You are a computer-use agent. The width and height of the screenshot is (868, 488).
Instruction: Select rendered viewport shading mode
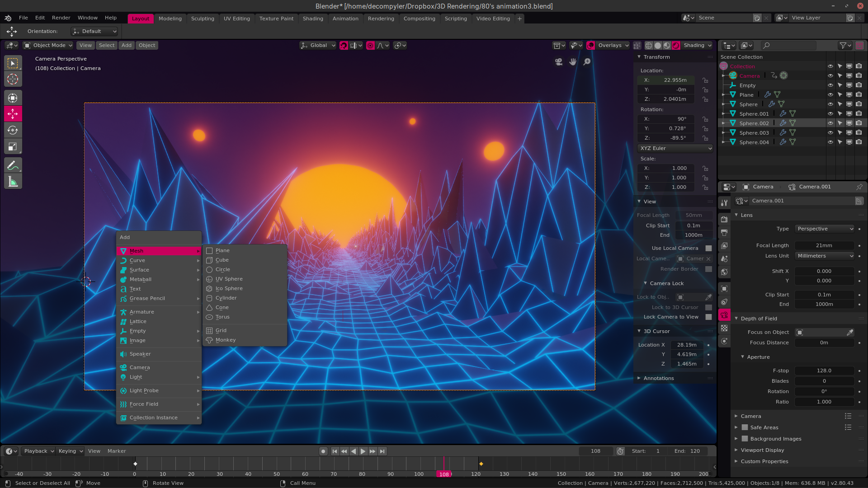click(676, 45)
